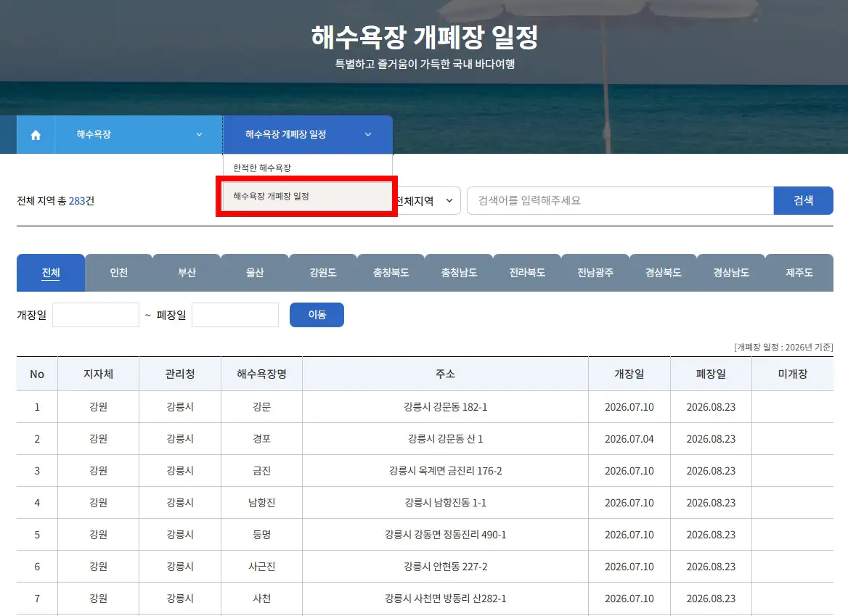Switch to the 인천 tab
This screenshot has width=848, height=616.
(119, 273)
